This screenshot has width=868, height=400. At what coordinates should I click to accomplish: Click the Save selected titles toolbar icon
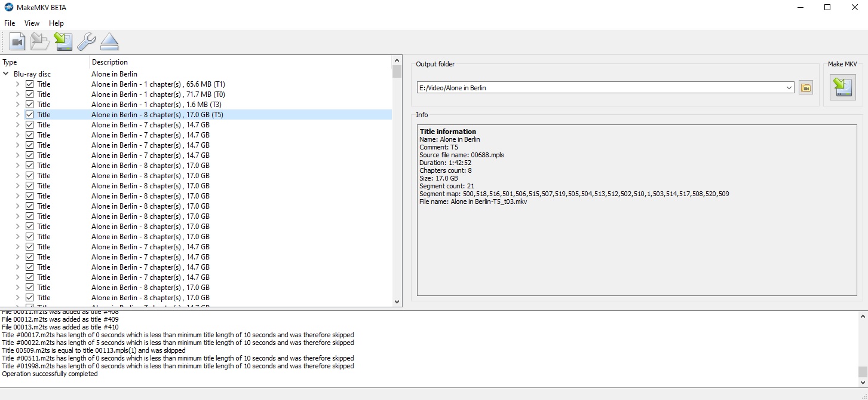(63, 42)
